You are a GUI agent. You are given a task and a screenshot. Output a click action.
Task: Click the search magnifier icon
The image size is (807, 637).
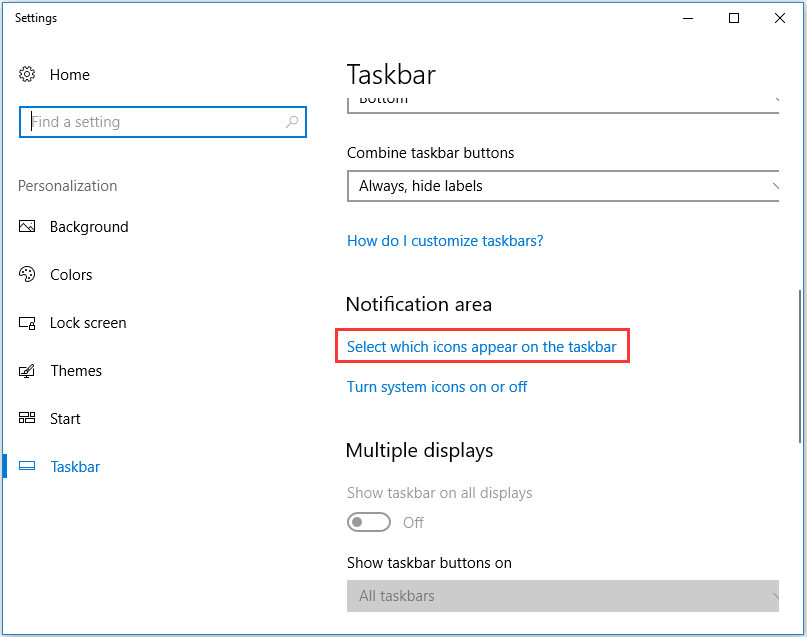coord(292,122)
